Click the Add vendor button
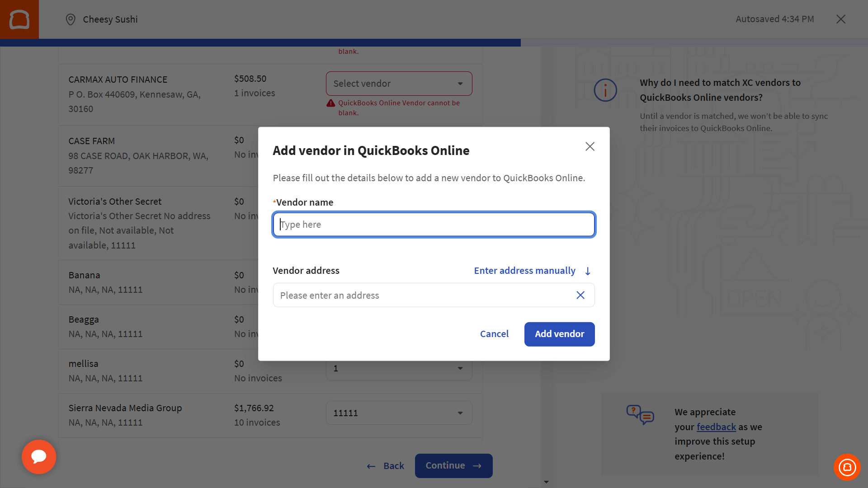Screen dimensions: 868x488 coord(559,334)
